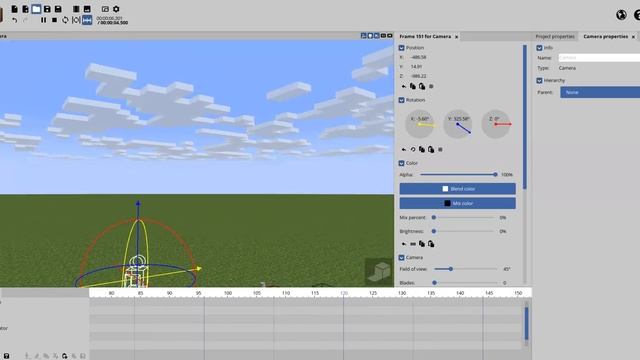Collapse the Hierarchy section checkbox
Image resolution: width=640 pixels, height=360 pixels.
(x=539, y=80)
